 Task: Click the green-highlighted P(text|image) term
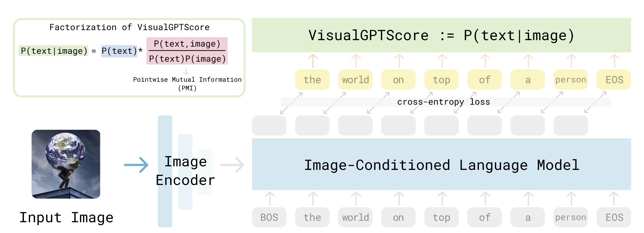pos(54,51)
